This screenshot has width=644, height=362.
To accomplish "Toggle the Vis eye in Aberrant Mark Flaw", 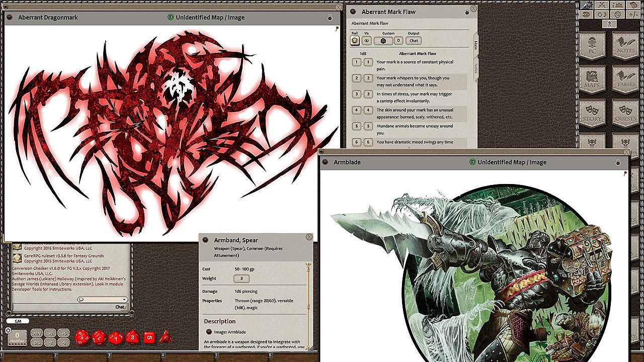I will (367, 41).
